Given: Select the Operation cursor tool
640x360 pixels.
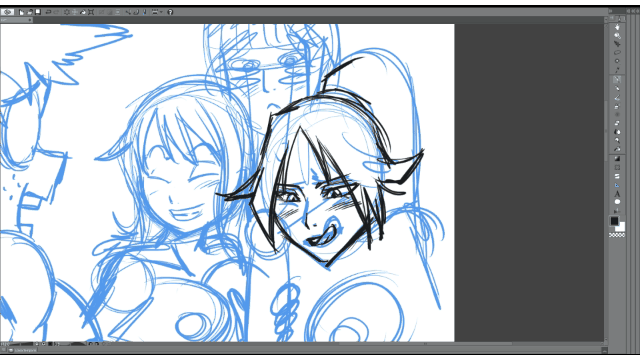Looking at the screenshot, I should point(617,44).
